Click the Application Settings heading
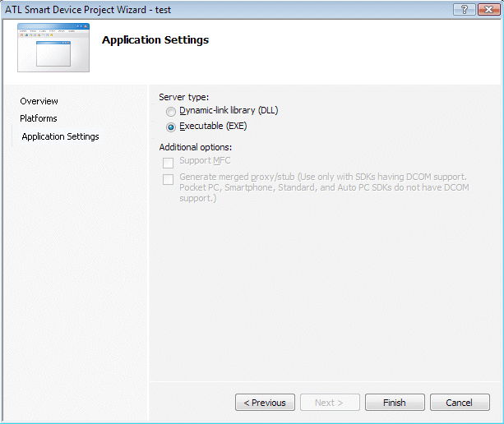Viewport: 504px width, 424px height. coord(155,39)
